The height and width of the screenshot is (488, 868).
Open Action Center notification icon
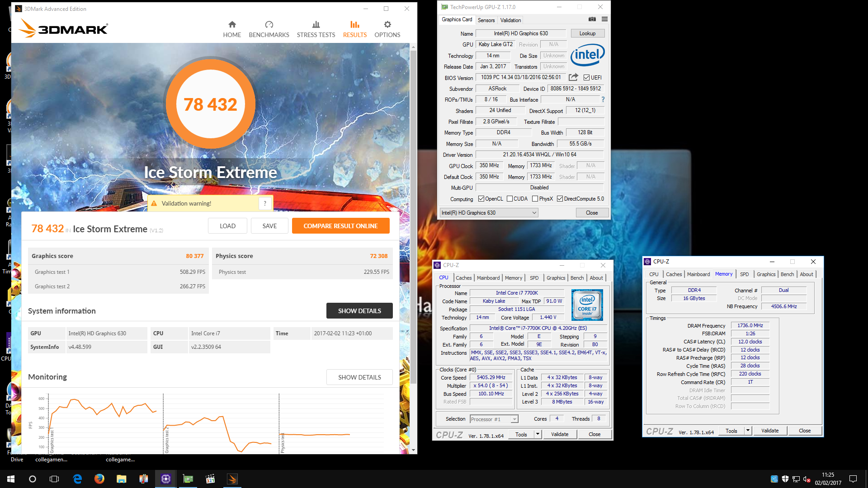click(x=853, y=479)
